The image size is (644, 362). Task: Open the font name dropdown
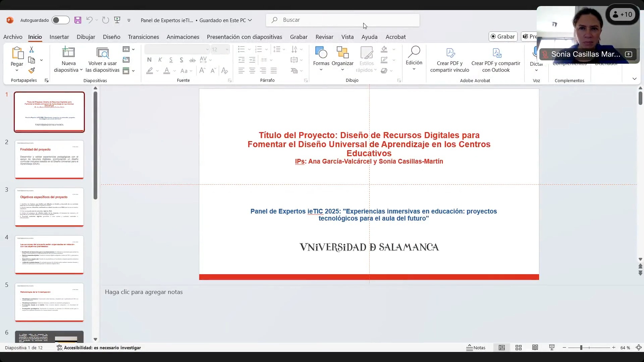click(x=207, y=50)
